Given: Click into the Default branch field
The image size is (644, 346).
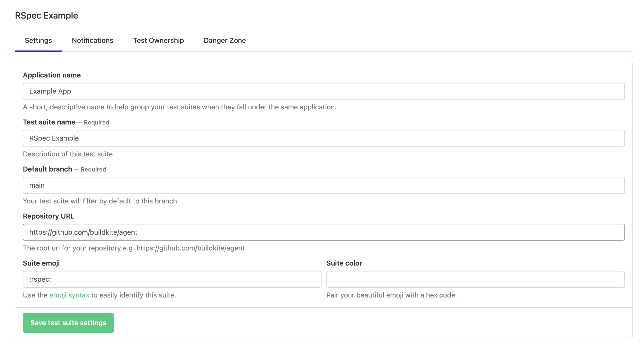Looking at the screenshot, I should pyautogui.click(x=324, y=185).
